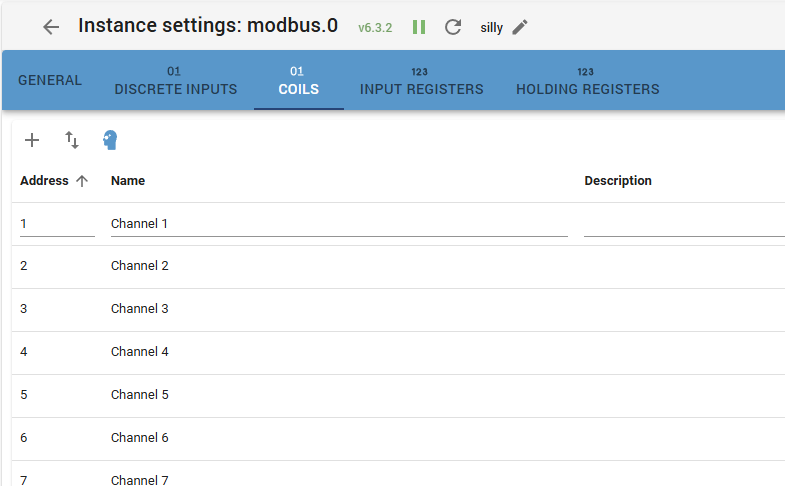Image resolution: width=785 pixels, height=486 pixels.
Task: Click the back arrow icon
Action: [x=51, y=27]
